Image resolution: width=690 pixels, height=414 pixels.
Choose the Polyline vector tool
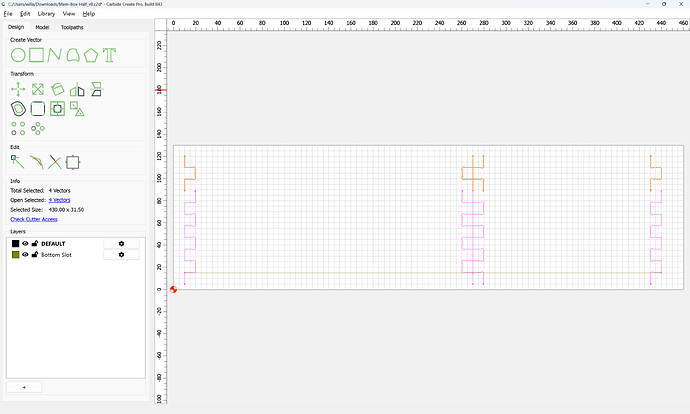tap(55, 55)
